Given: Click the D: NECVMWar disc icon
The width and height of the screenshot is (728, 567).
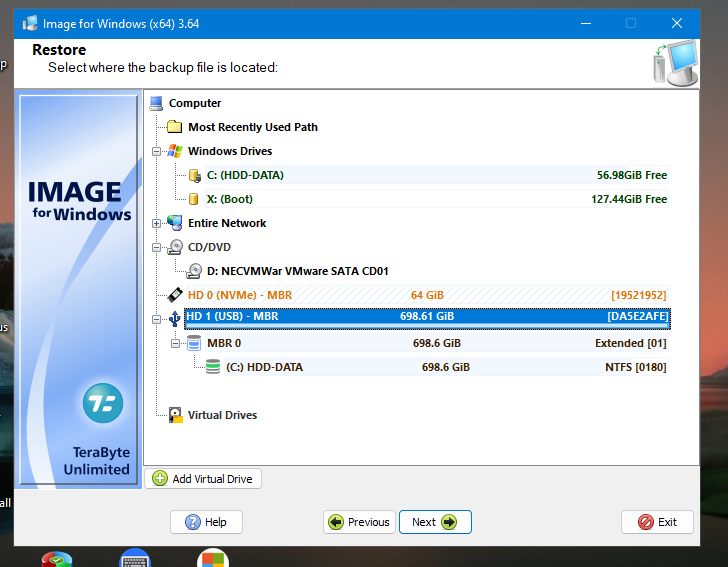Looking at the screenshot, I should click(194, 271).
